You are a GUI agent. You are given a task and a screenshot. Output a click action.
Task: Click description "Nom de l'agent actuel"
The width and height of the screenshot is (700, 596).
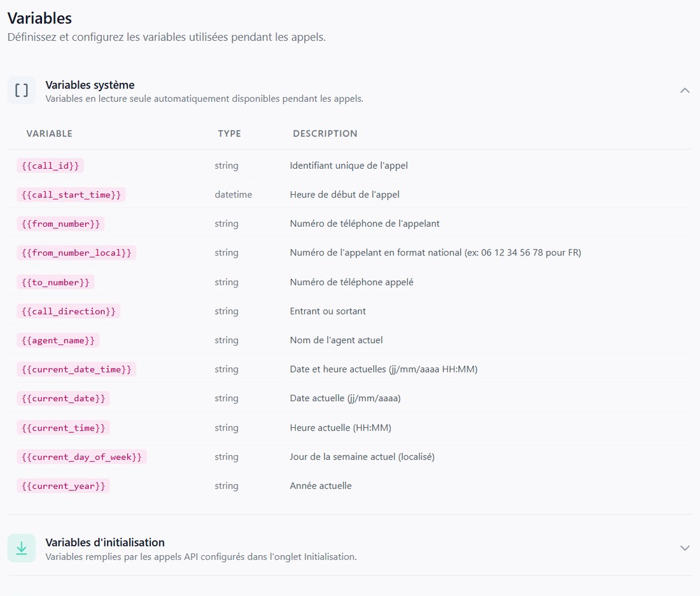(336, 341)
